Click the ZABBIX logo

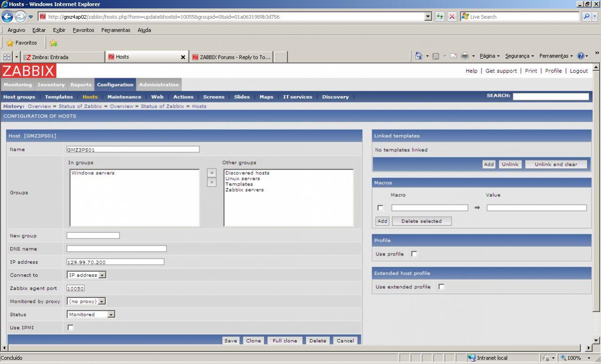[x=28, y=71]
